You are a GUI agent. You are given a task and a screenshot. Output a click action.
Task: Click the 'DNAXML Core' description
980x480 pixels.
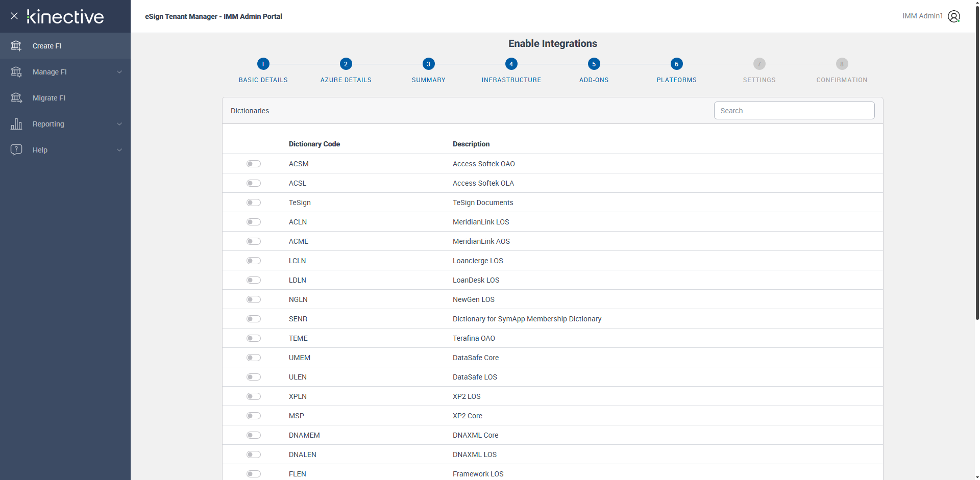point(476,435)
